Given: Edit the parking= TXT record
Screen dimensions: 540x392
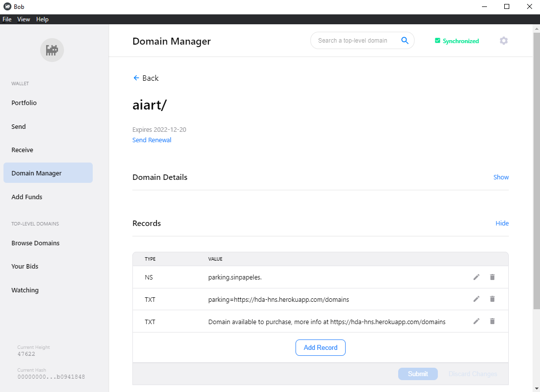Looking at the screenshot, I should [477, 299].
